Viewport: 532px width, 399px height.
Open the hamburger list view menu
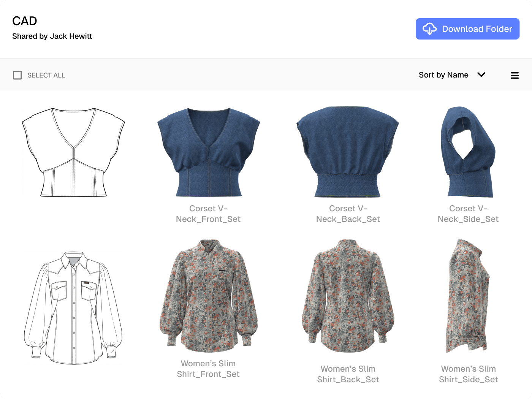tap(515, 75)
